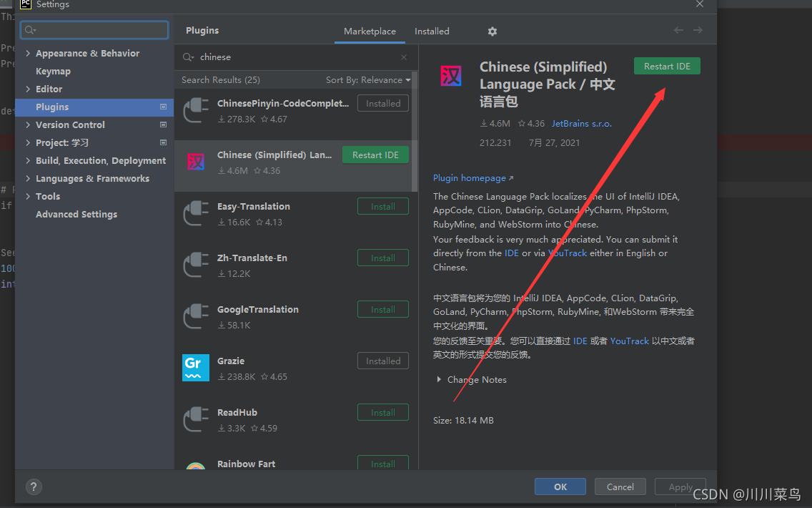The height and width of the screenshot is (508, 812).
Task: Switch to the Installed tab
Action: point(432,31)
